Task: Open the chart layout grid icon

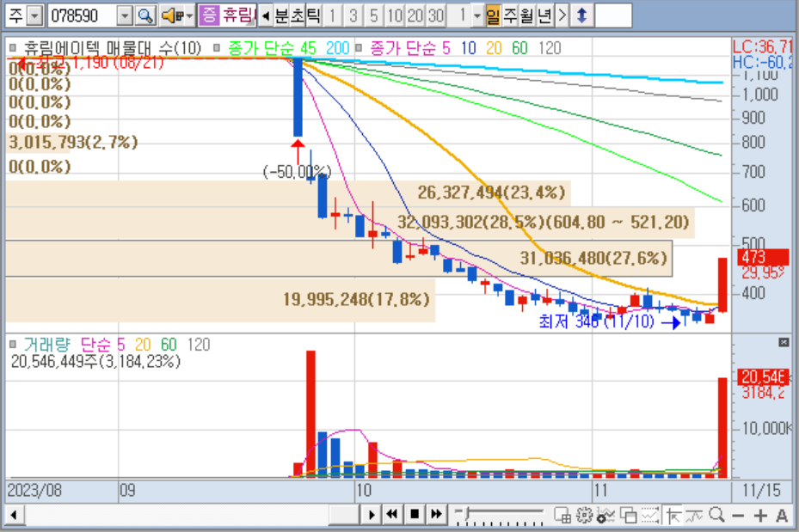Action: pos(562,515)
